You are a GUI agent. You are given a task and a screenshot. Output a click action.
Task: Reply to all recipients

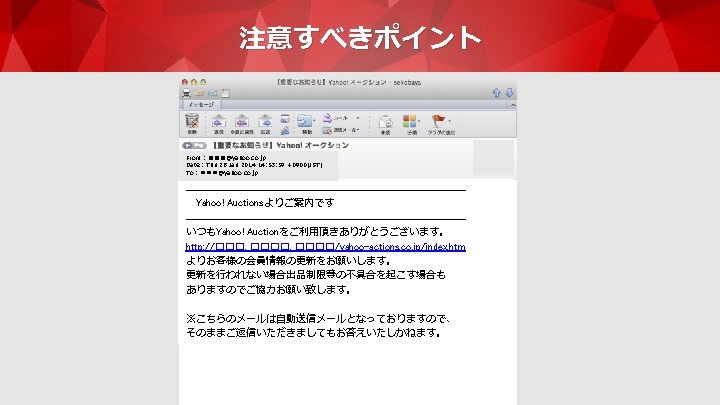(242, 124)
